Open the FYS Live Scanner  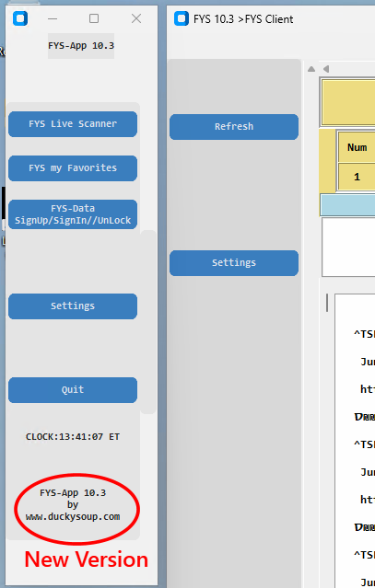[x=73, y=124]
